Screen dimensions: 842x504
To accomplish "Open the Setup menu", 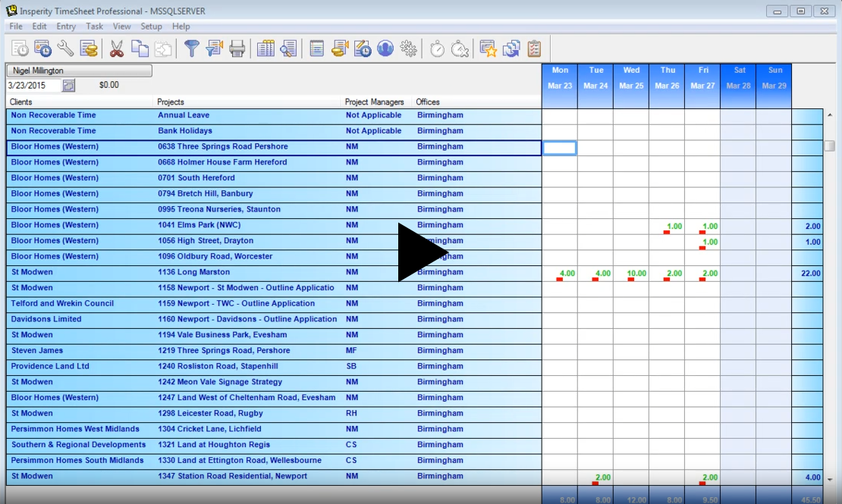I will (x=151, y=27).
